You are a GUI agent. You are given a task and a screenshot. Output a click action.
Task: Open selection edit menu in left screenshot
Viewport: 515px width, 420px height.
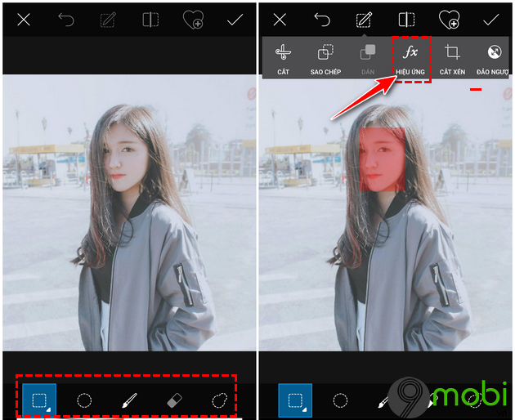pyautogui.click(x=108, y=20)
